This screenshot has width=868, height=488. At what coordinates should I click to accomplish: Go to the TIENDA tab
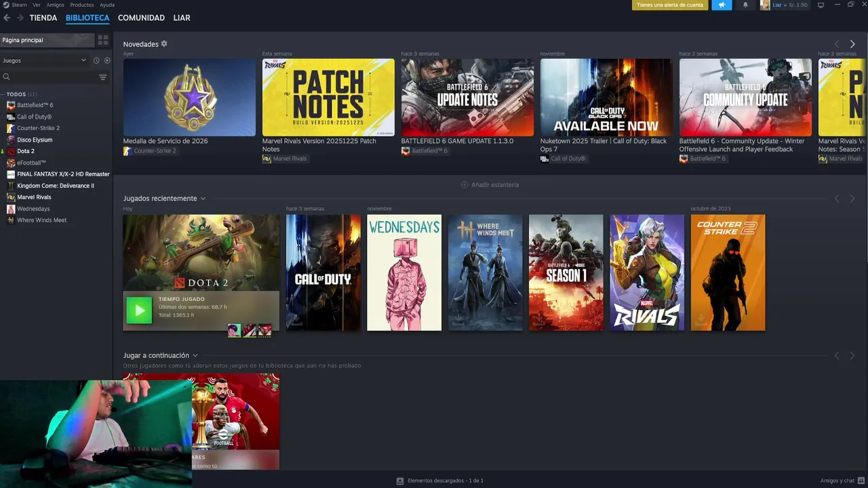43,18
